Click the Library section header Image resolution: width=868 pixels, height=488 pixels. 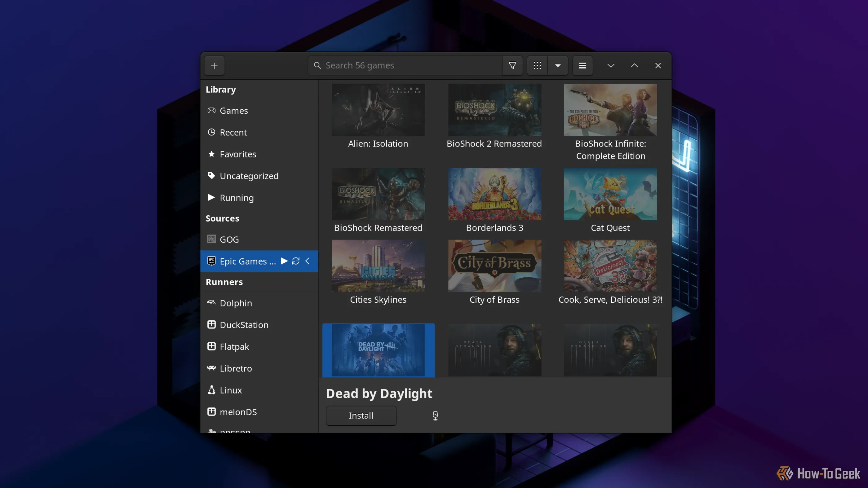point(221,90)
